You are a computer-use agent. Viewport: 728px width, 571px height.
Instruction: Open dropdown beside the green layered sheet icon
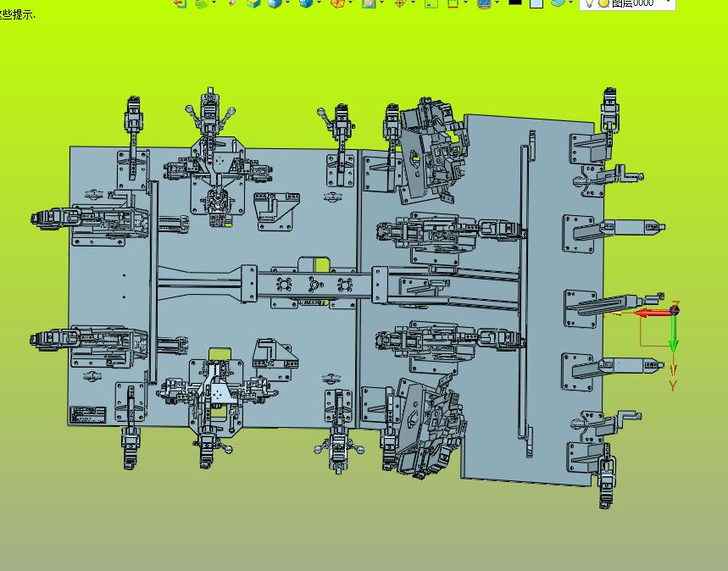tap(214, 3)
